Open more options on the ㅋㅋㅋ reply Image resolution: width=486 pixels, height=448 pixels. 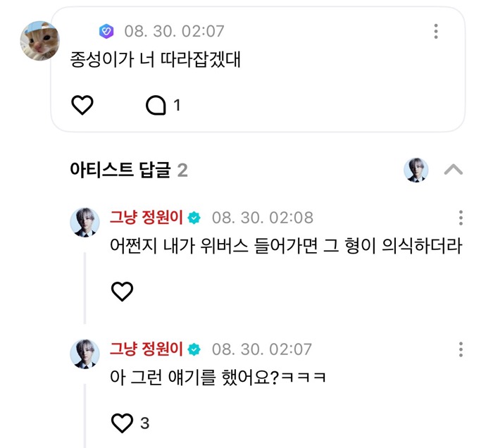[461, 349]
